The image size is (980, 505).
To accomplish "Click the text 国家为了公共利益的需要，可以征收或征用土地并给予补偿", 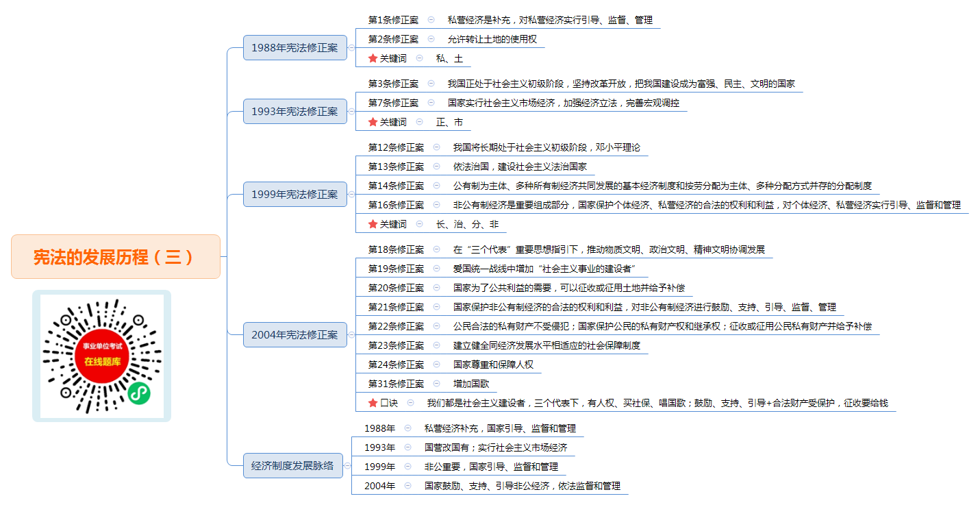I will coord(568,288).
